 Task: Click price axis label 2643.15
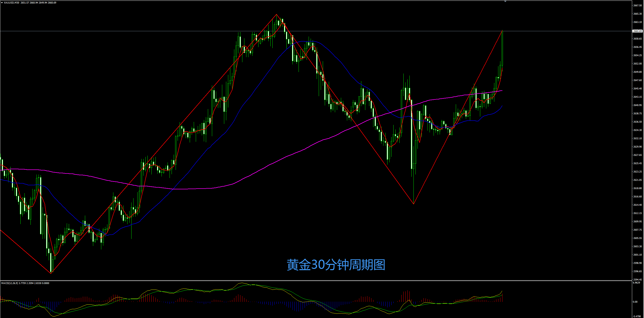point(637,97)
